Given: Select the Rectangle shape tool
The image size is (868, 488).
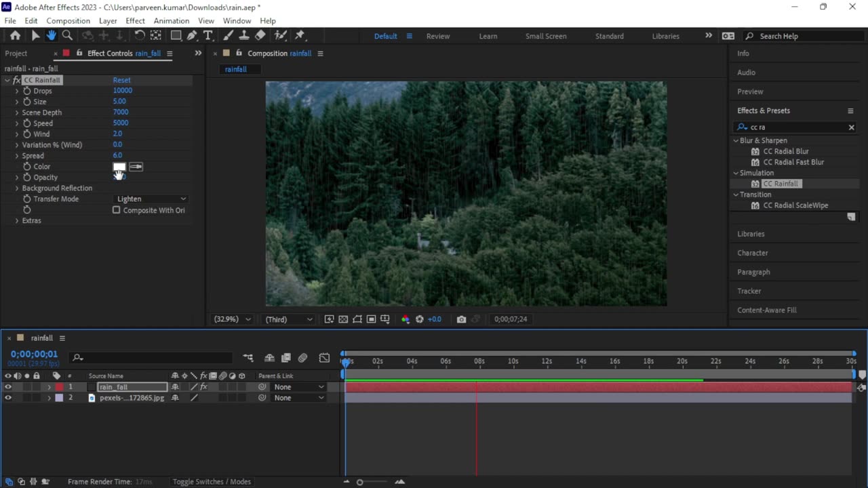Looking at the screenshot, I should pos(176,36).
